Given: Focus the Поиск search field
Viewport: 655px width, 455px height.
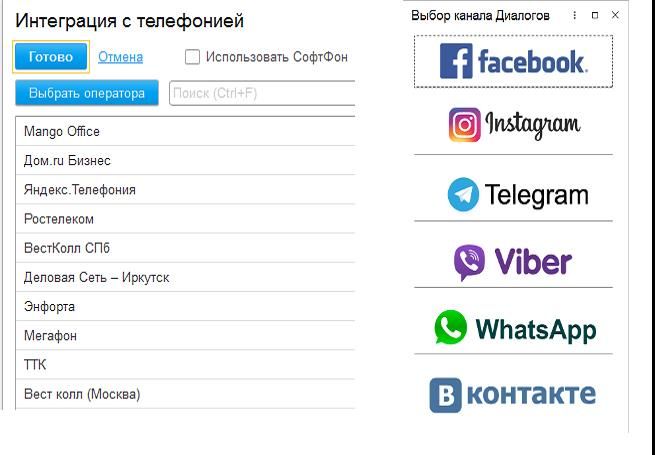Looking at the screenshot, I should pos(262,93).
